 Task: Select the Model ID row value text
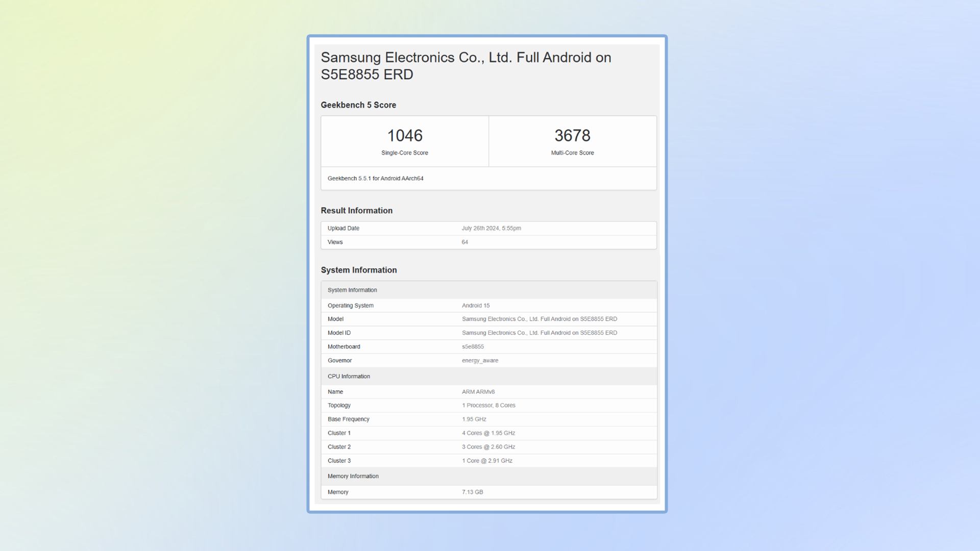coord(540,333)
